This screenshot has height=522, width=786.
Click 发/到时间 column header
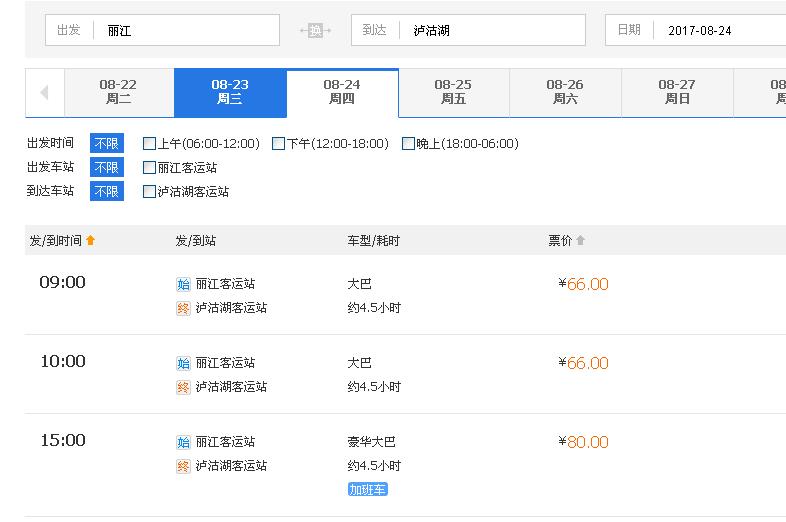(x=56, y=241)
